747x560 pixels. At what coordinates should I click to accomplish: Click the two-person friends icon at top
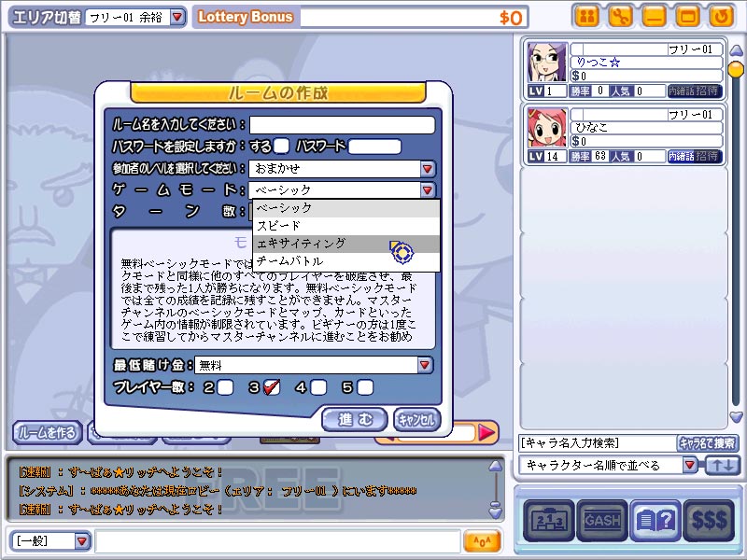pos(585,16)
